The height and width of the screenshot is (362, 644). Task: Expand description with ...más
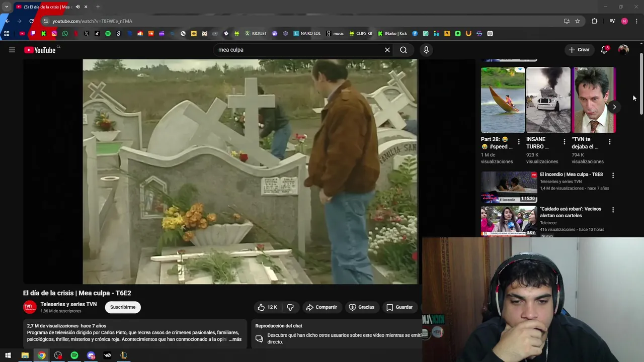235,339
